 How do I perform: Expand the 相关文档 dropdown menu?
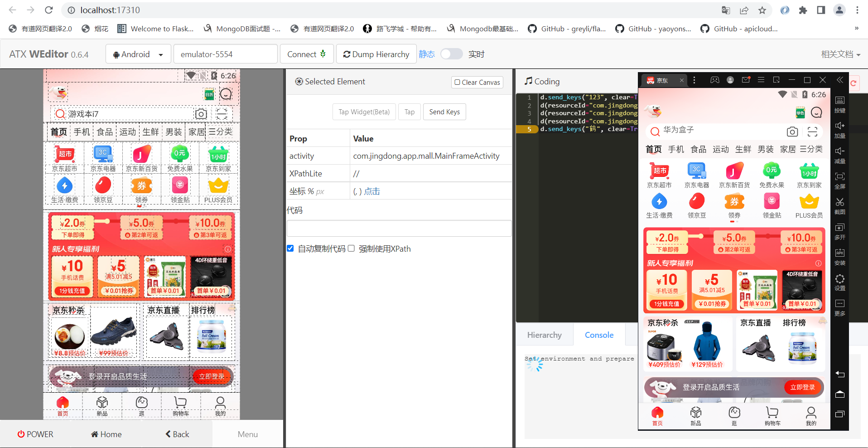[x=840, y=54]
